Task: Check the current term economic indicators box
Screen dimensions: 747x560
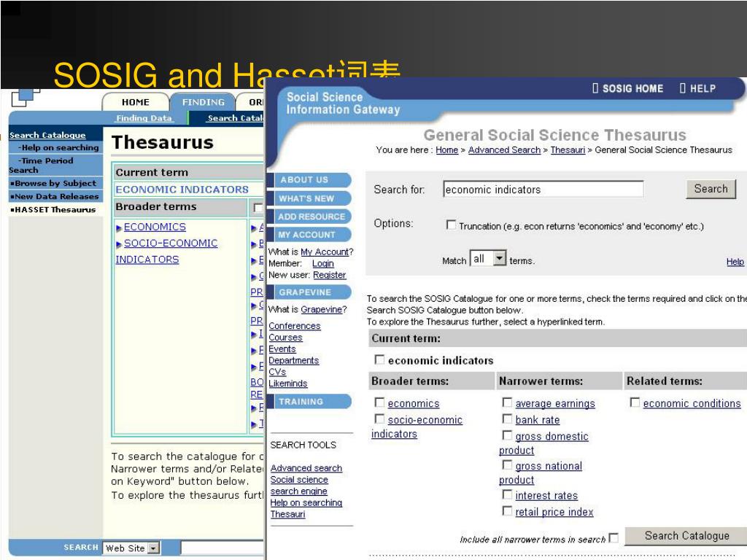Action: click(379, 359)
